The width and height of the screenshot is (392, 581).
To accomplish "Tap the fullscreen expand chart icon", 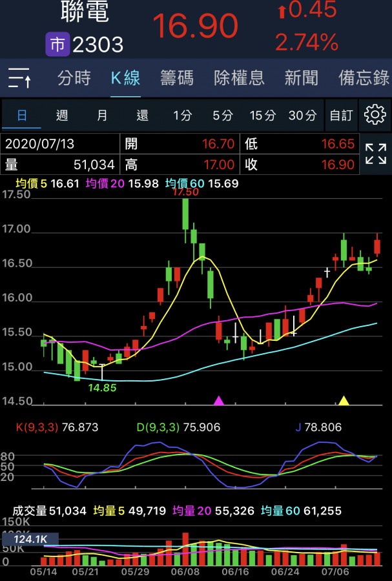I will tap(375, 155).
